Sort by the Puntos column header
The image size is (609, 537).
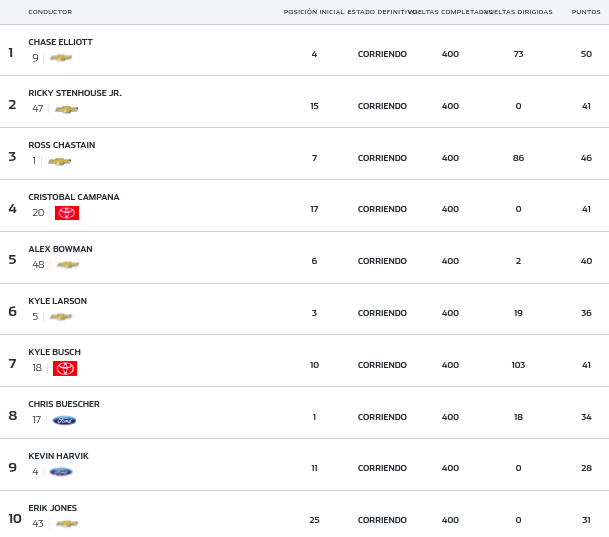(x=586, y=12)
